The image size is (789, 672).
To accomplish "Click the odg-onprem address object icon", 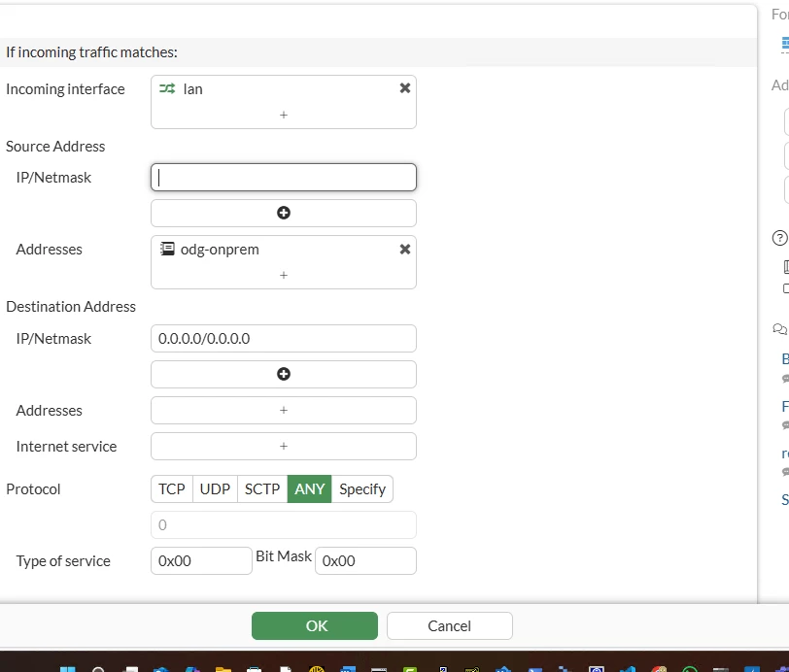I will tap(167, 249).
